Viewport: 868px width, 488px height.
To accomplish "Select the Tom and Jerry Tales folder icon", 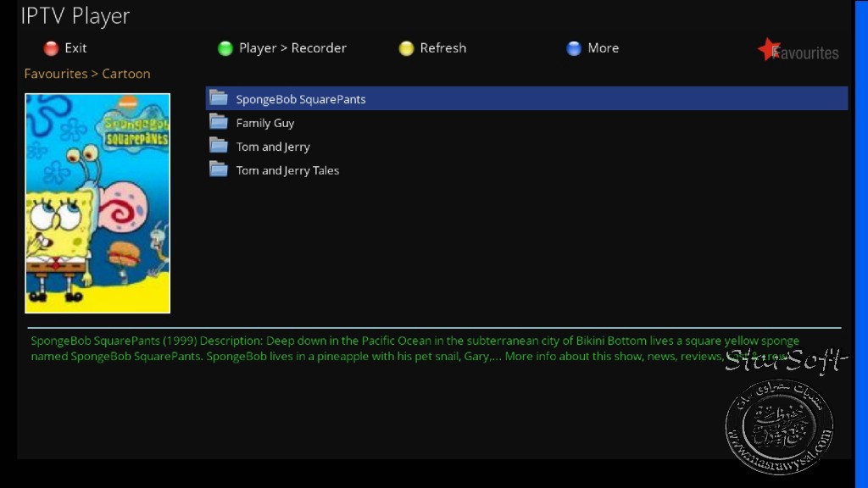I will coord(219,169).
